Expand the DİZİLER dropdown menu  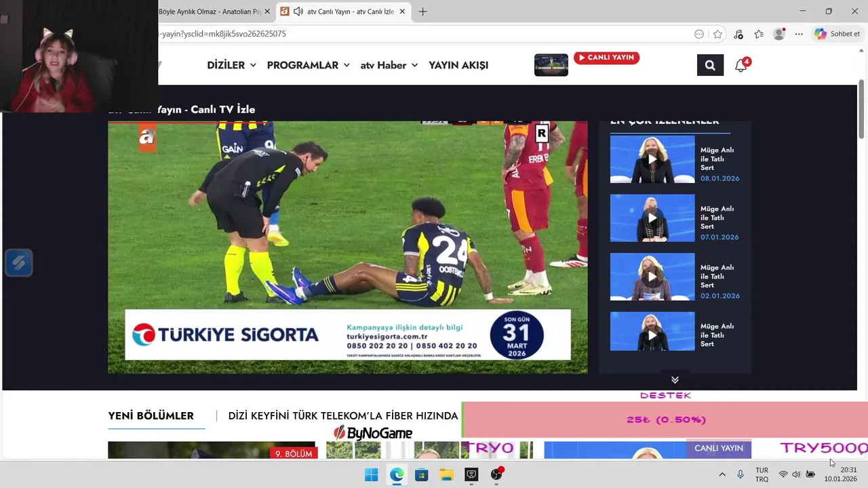point(231,65)
